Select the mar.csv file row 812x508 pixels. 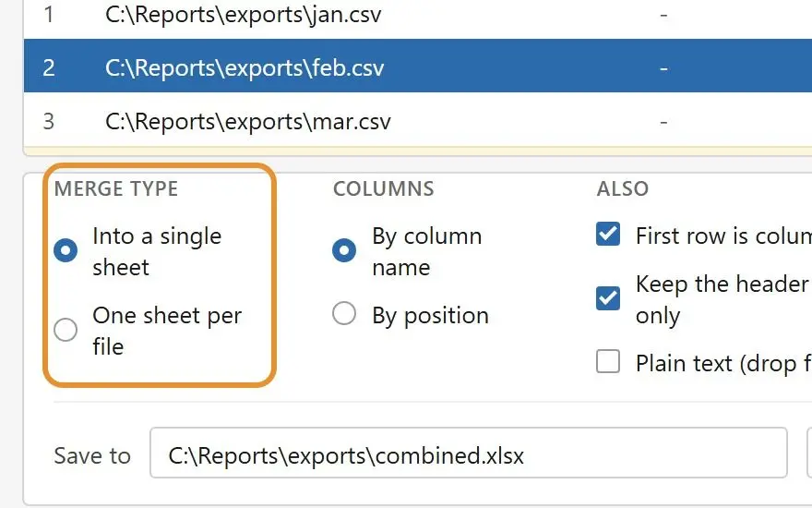point(418,120)
